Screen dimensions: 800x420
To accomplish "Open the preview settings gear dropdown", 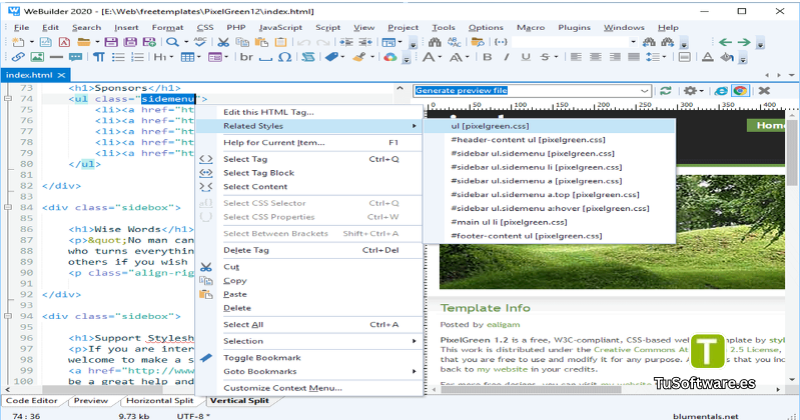I will coord(702,91).
